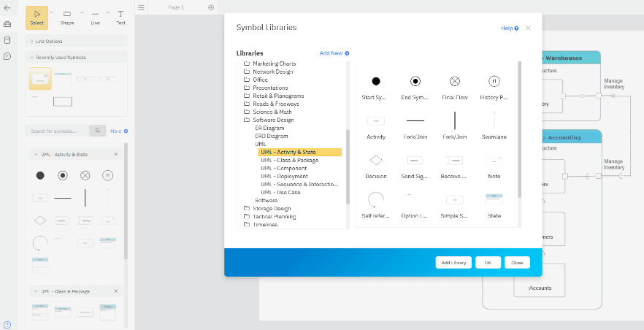This screenshot has width=644, height=330.
Task: Collapse UML - Activity & State panel
Action: (x=36, y=154)
